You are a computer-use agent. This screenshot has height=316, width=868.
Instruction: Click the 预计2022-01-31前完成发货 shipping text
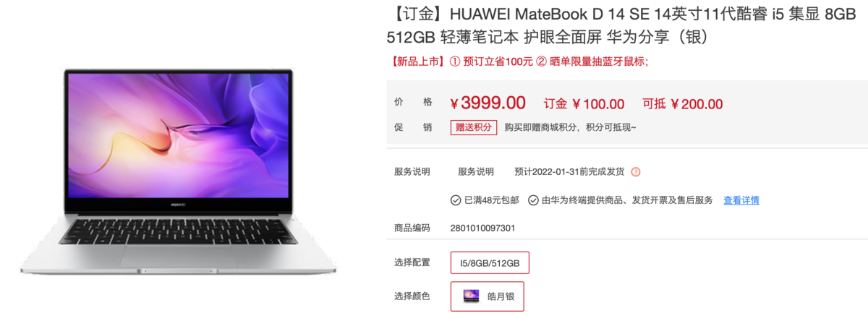tap(569, 172)
